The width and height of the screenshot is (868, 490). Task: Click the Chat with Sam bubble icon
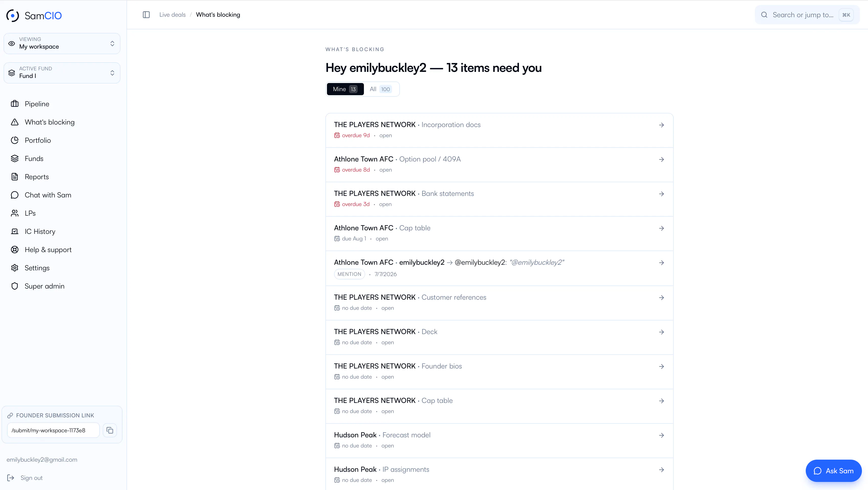tap(14, 195)
